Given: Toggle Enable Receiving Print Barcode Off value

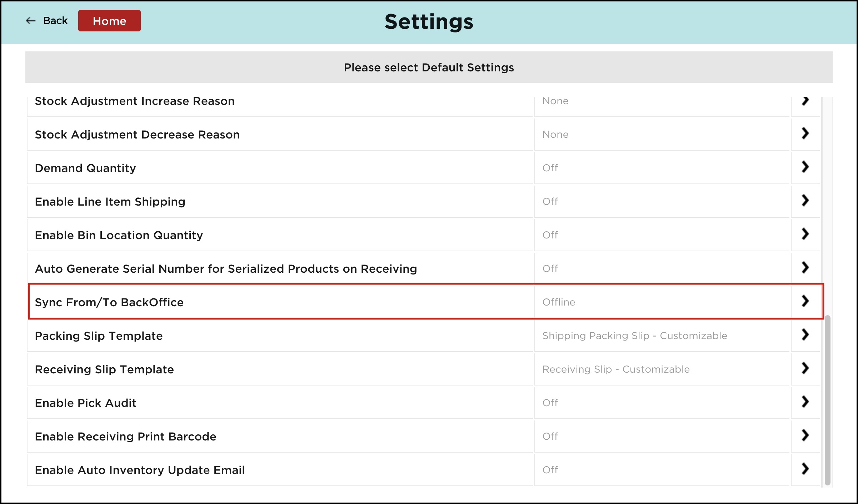Looking at the screenshot, I should point(550,436).
